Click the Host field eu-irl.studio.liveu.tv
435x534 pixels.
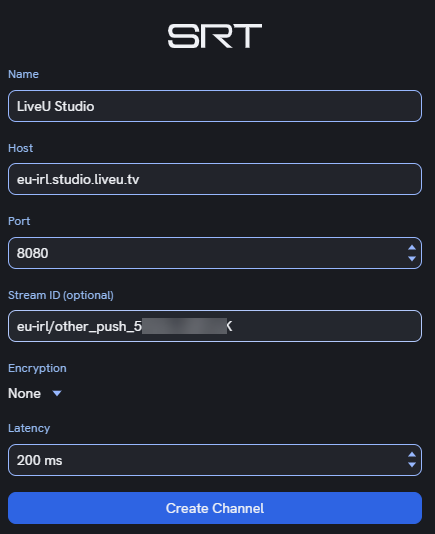pyautogui.click(x=215, y=179)
